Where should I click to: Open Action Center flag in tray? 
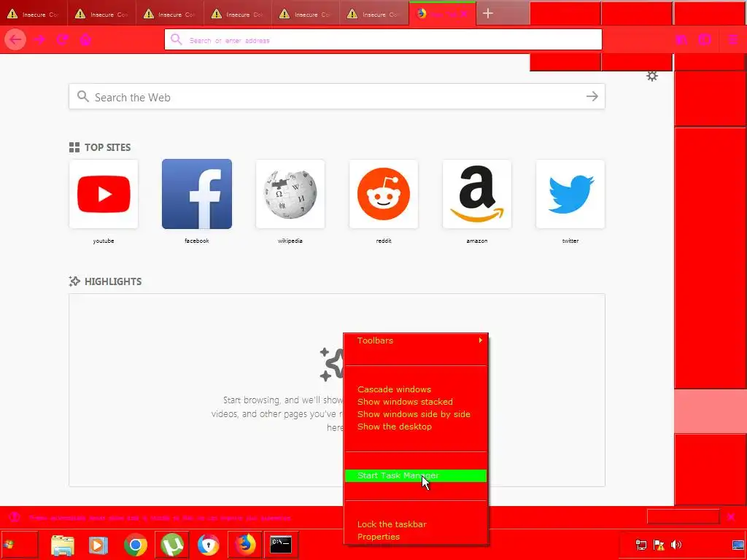click(x=659, y=545)
